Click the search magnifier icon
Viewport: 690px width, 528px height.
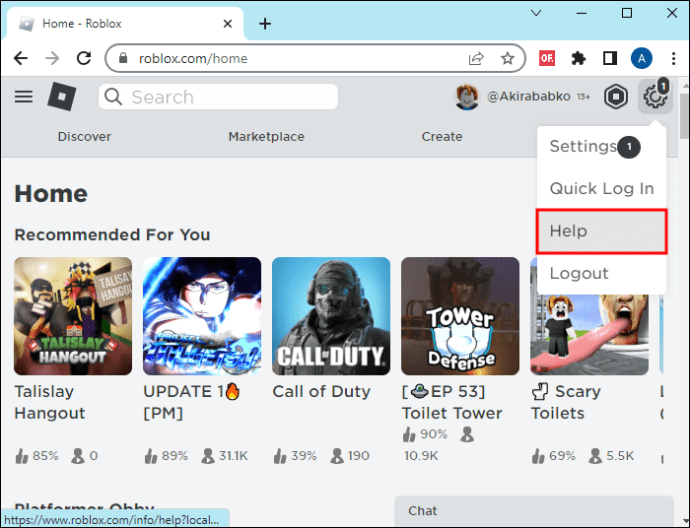114,97
